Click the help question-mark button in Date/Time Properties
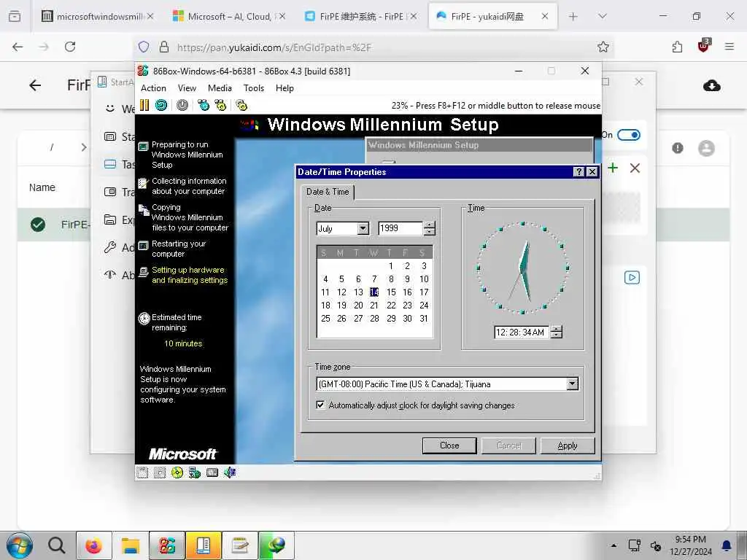Image resolution: width=747 pixels, height=560 pixels. (x=578, y=172)
